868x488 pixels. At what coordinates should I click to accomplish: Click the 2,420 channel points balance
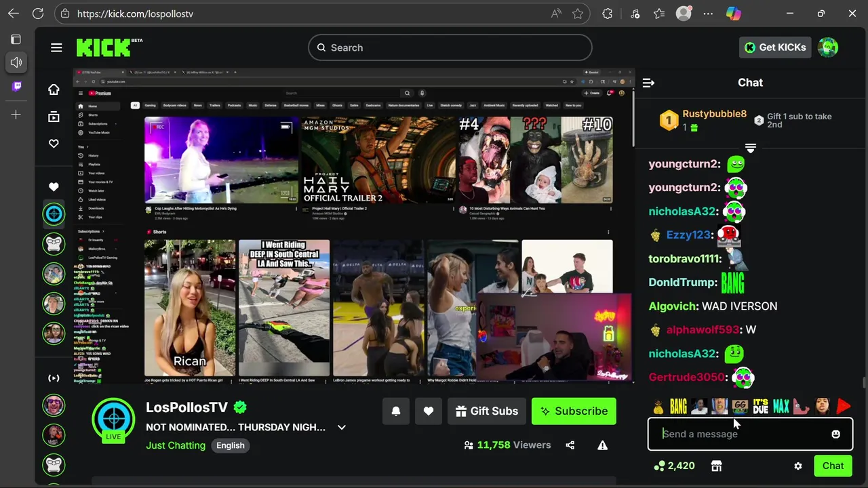tap(673, 466)
